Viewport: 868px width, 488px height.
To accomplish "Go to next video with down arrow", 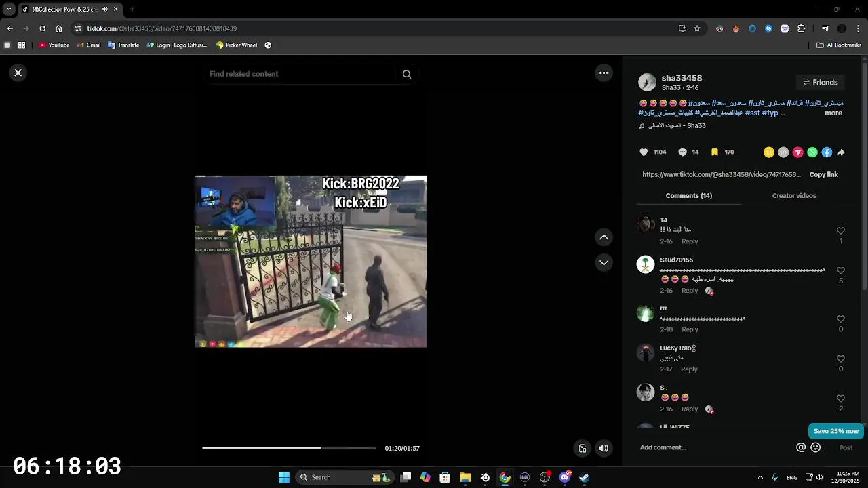I will click(604, 262).
